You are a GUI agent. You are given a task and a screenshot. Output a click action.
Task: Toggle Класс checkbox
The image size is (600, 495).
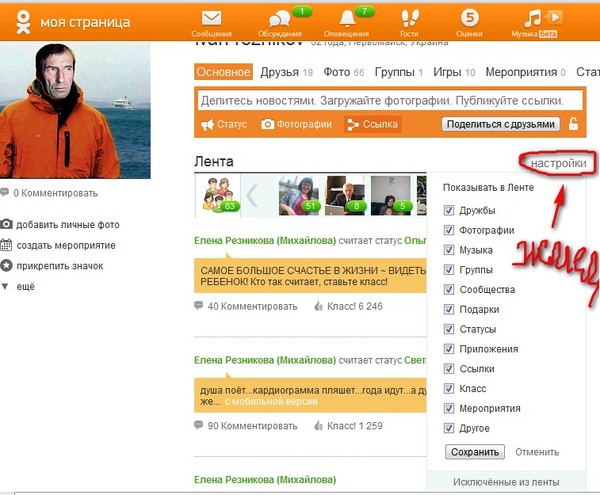tap(448, 389)
